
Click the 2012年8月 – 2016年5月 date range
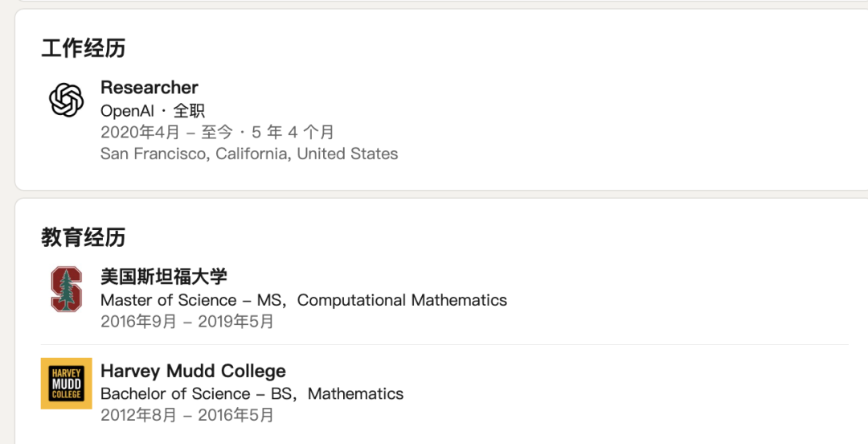(187, 415)
